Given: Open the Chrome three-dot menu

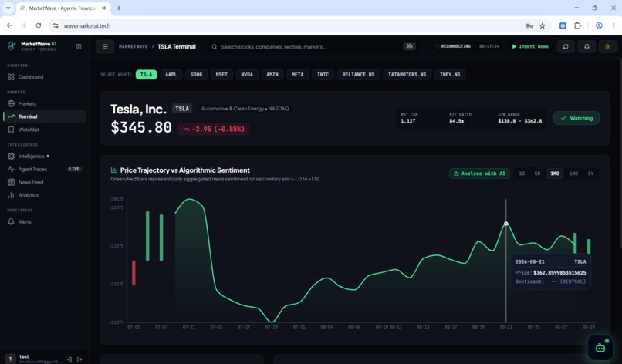Looking at the screenshot, I should pyautogui.click(x=614, y=25).
